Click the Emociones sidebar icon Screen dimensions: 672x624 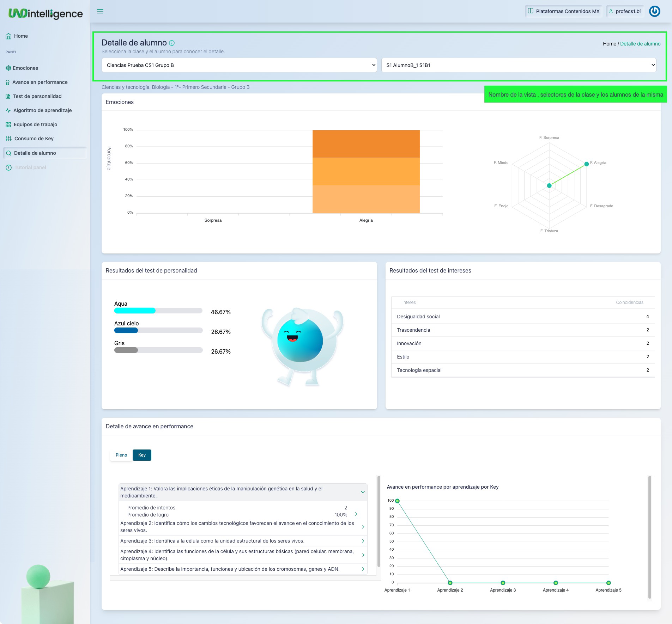pyautogui.click(x=8, y=68)
